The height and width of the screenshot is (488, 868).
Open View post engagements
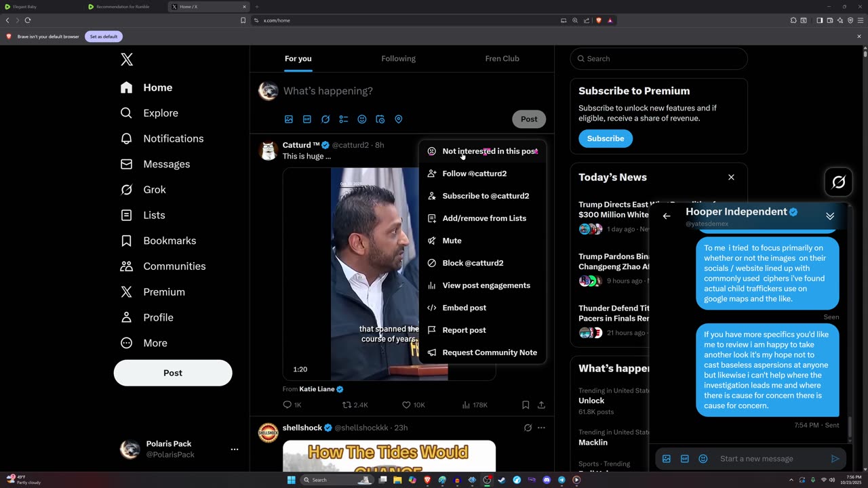click(482, 285)
